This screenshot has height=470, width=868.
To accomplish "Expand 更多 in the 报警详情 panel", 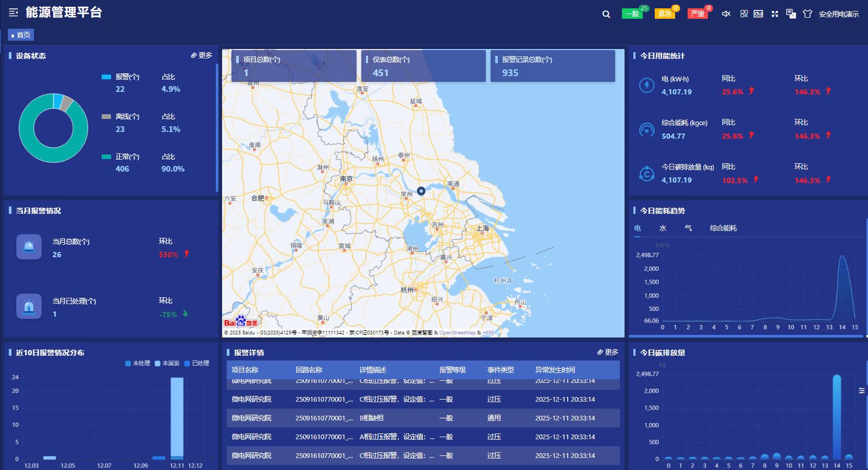I will 608,352.
